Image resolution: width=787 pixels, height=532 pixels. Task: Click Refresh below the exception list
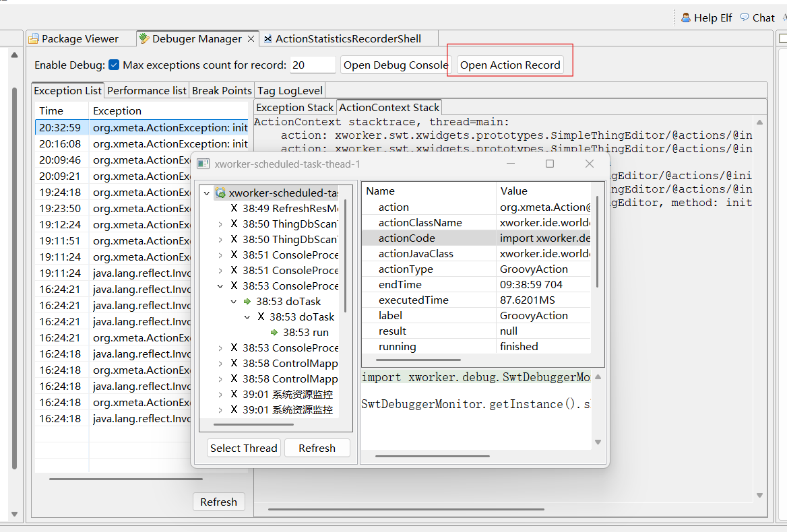point(218,502)
